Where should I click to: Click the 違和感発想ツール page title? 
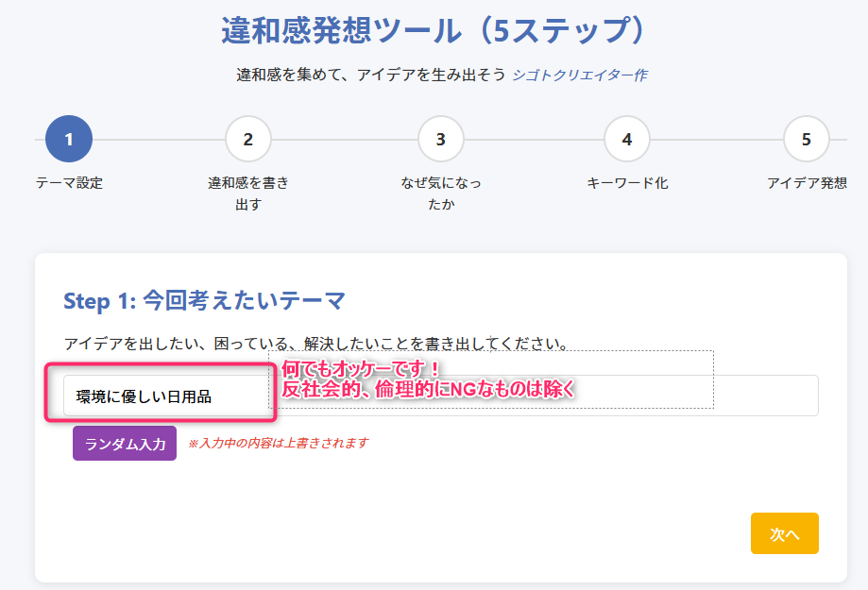coord(434,30)
